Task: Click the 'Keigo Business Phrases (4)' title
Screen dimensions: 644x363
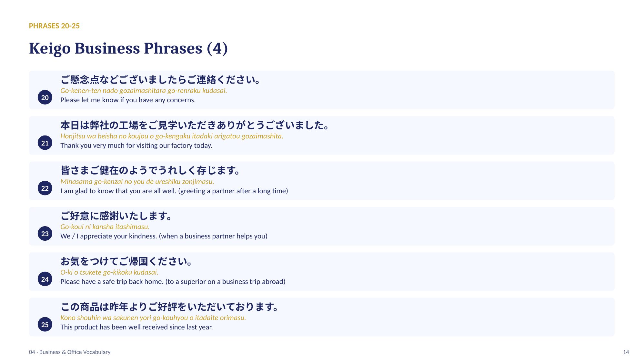Action: pyautogui.click(x=128, y=48)
